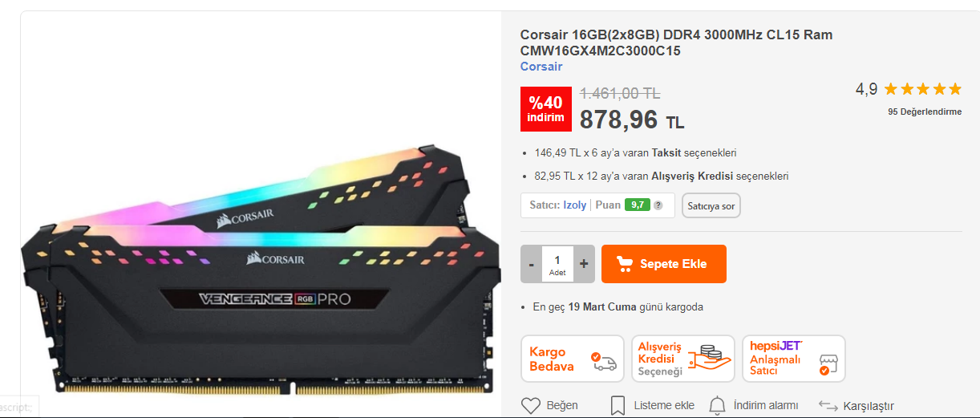Click the green 9,7 seller score badge

pyautogui.click(x=637, y=205)
